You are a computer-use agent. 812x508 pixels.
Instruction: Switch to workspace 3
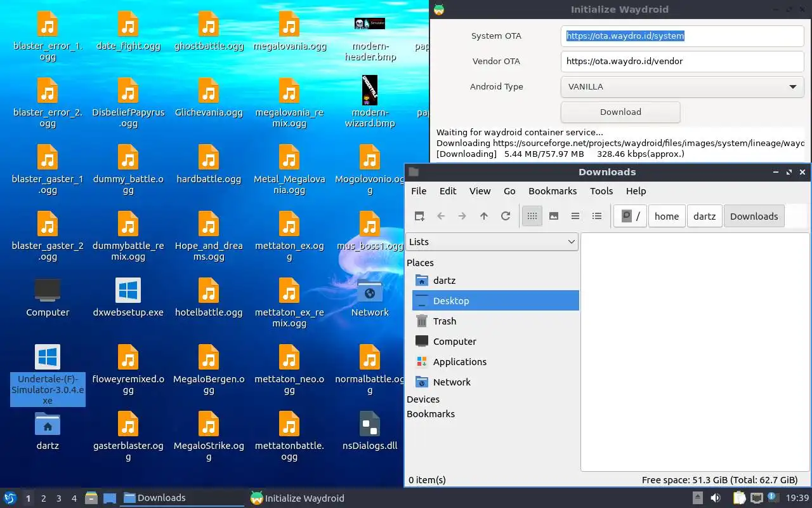coord(58,498)
